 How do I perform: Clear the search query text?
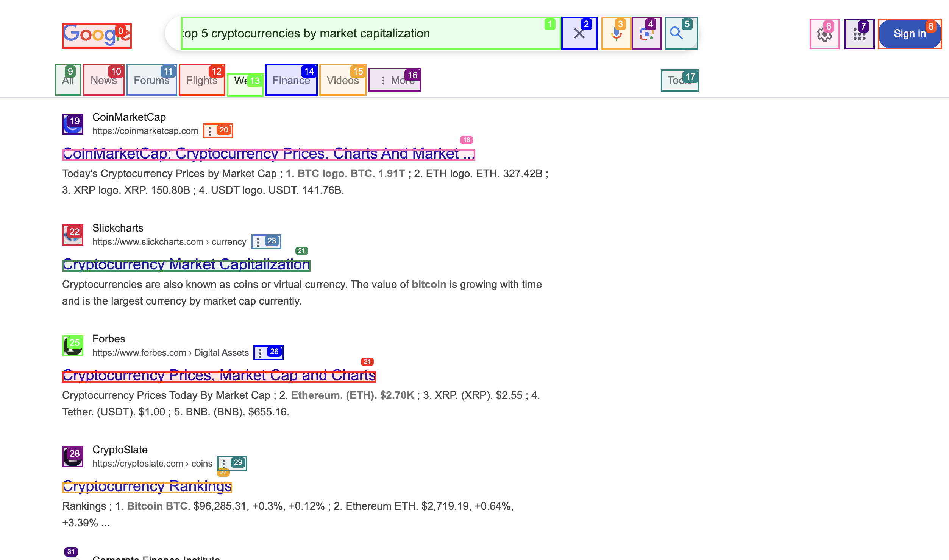579,33
